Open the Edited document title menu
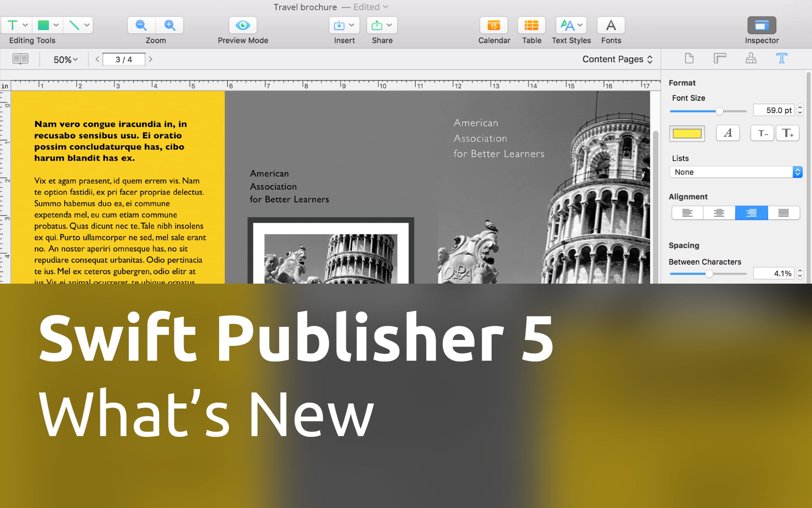The width and height of the screenshot is (812, 508). 371,7
